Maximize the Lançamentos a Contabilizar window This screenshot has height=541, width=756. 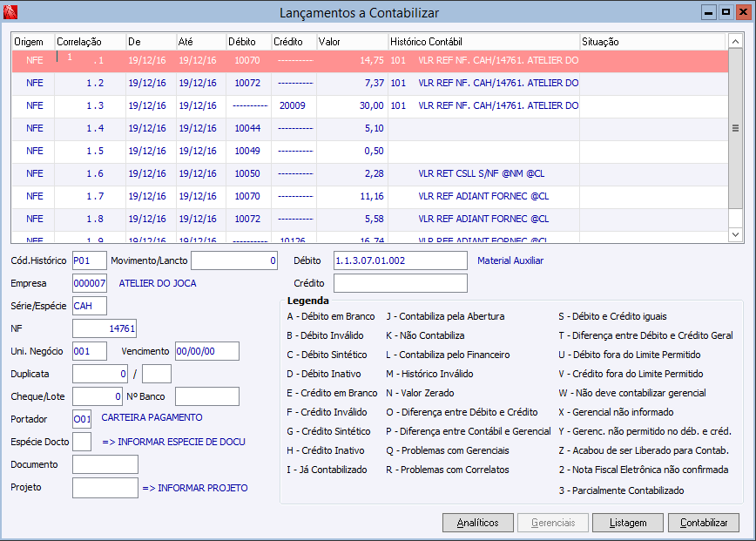[x=726, y=12]
